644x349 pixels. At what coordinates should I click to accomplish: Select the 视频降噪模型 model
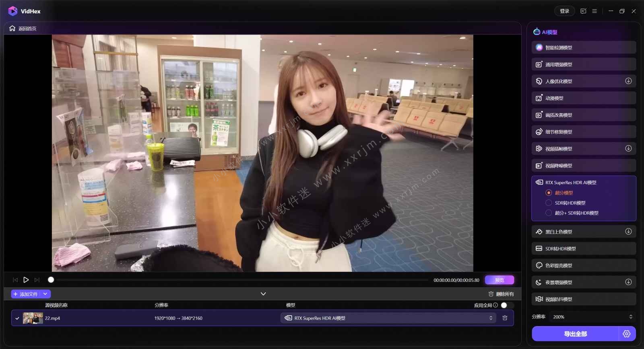coord(584,166)
